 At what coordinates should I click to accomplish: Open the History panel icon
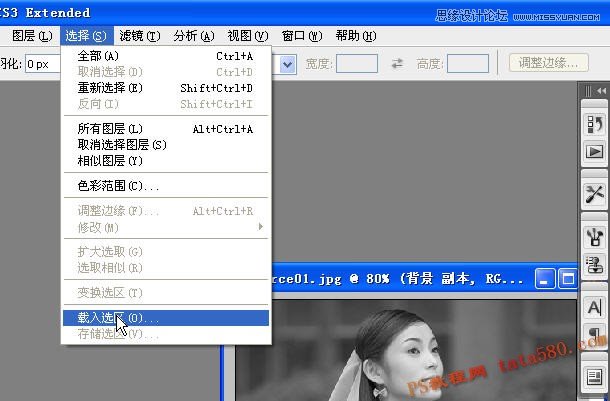tap(594, 124)
